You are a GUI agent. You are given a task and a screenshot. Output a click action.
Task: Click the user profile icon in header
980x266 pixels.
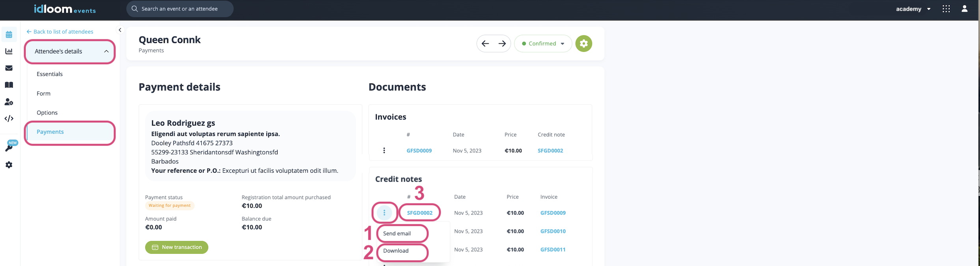coord(964,9)
